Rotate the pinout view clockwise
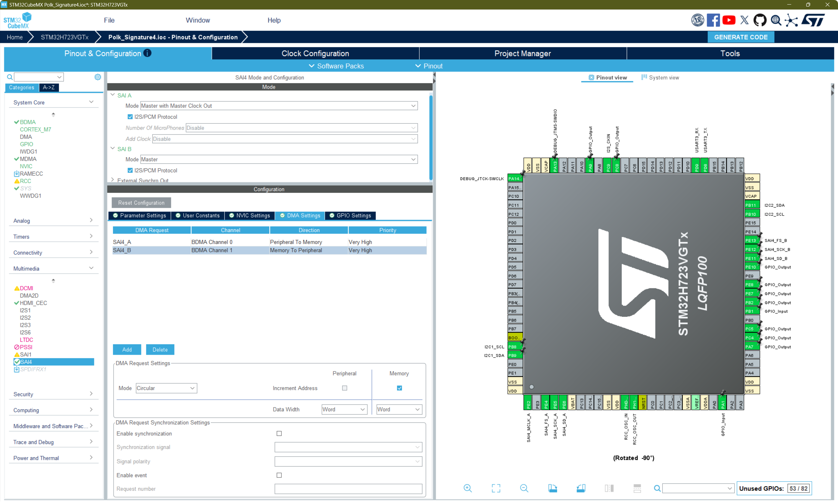The width and height of the screenshot is (838, 504). click(552, 488)
